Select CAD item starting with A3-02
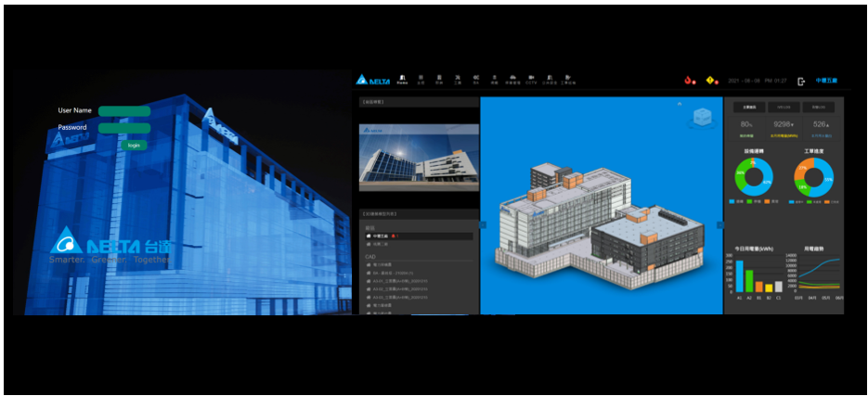The height and width of the screenshot is (396, 868). point(419,289)
